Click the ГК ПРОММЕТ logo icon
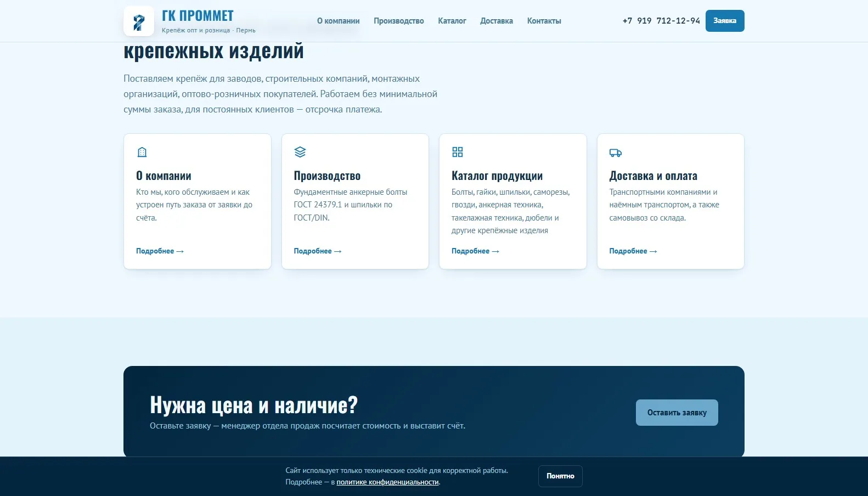This screenshot has height=496, width=868. point(139,21)
